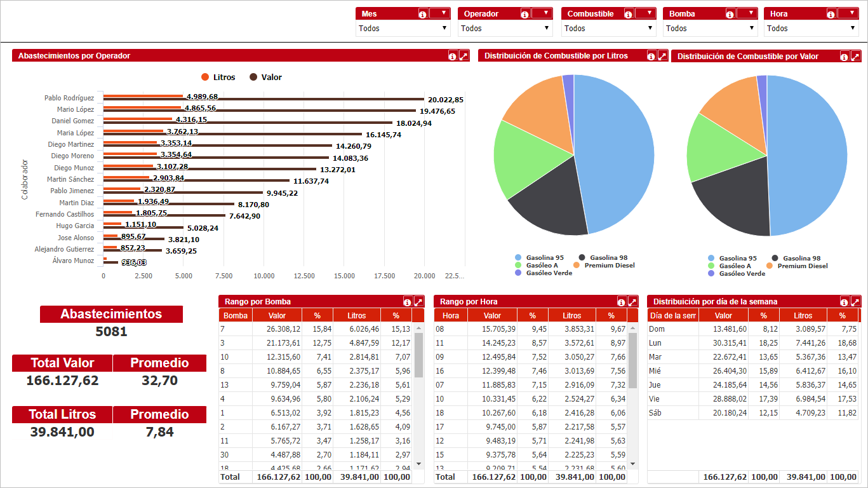This screenshot has height=488, width=868.
Task: Click info icon on Rango por Bomba
Action: coord(408,302)
